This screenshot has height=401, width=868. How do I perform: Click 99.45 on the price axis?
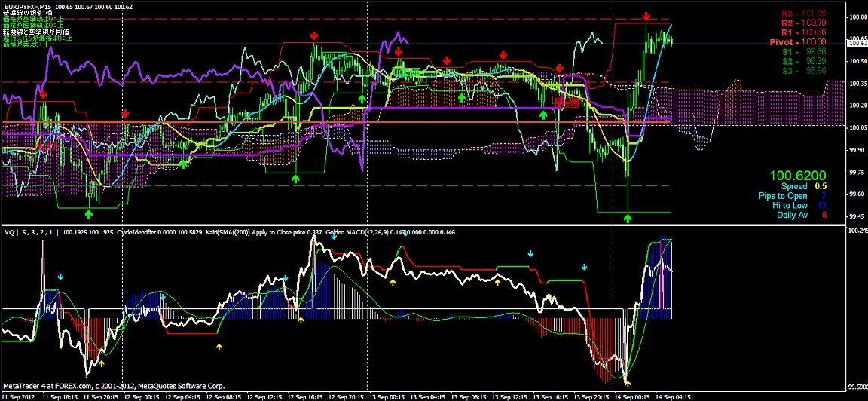click(857, 216)
